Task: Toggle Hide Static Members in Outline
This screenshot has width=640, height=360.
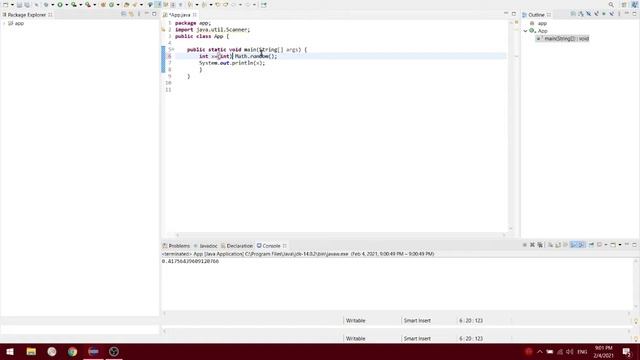Action: point(596,14)
